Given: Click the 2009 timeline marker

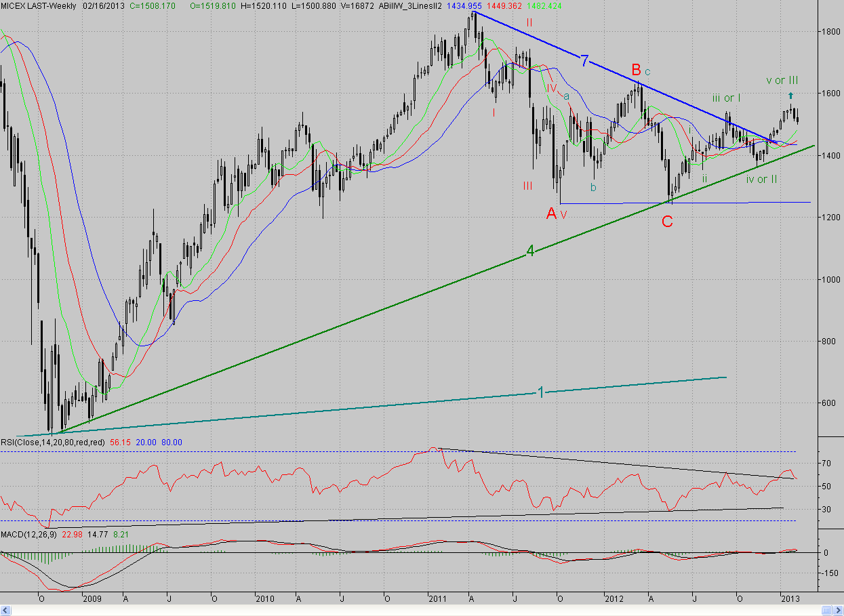Looking at the screenshot, I should (92, 599).
